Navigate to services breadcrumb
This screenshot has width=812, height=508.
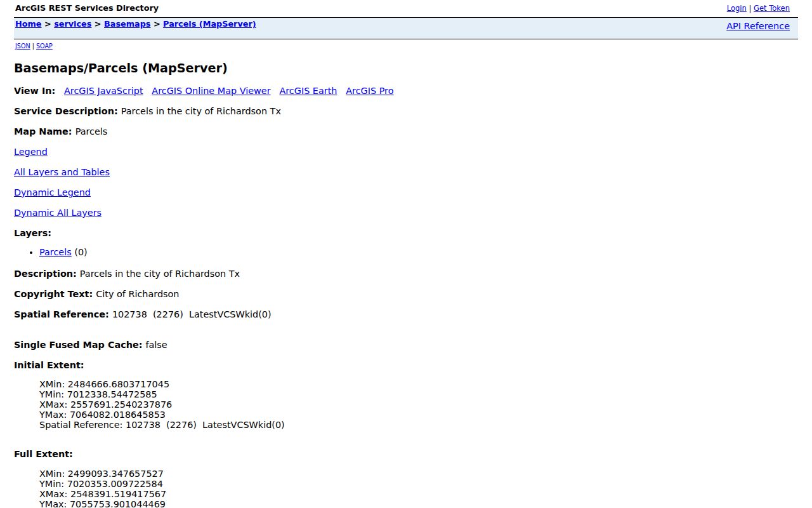click(73, 24)
